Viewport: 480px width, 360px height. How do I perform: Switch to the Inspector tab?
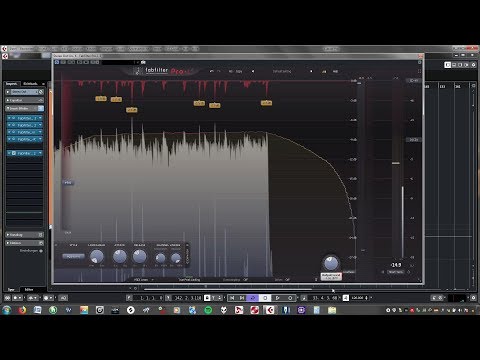click(12, 83)
